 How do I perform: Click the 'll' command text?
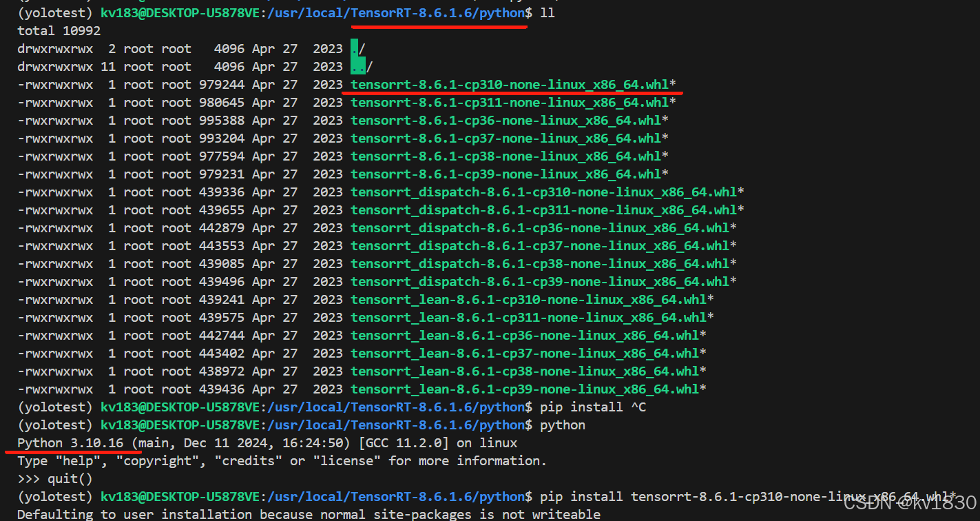click(x=548, y=13)
